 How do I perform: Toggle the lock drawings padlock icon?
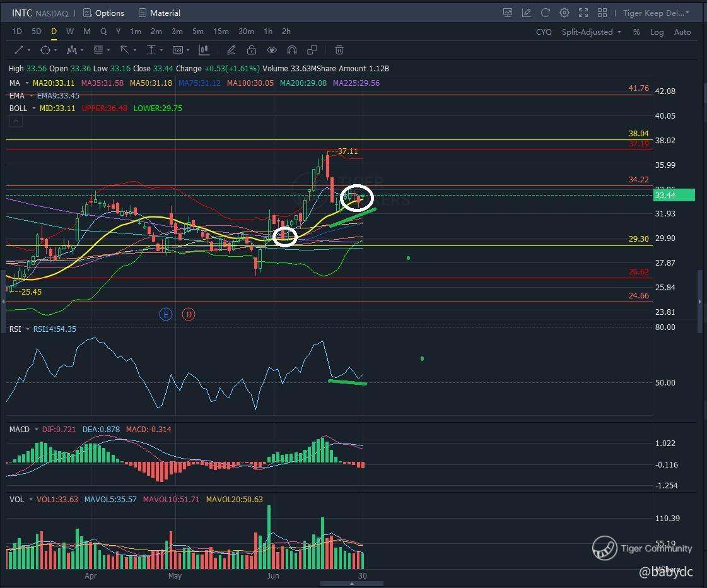(252, 50)
